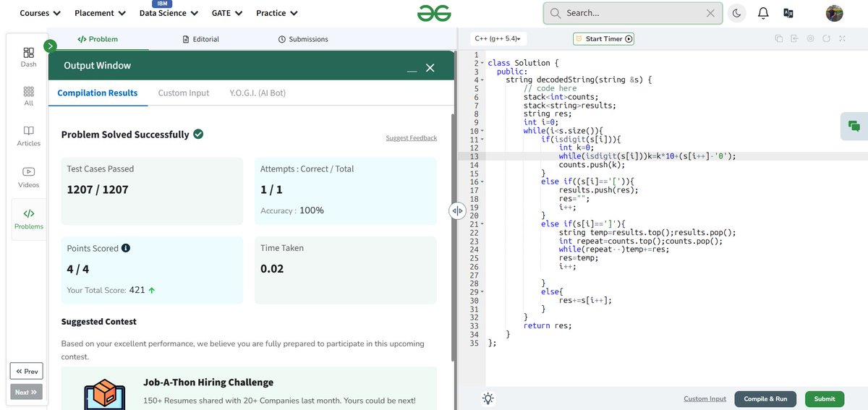Open the Videos sidebar icon

[28, 177]
